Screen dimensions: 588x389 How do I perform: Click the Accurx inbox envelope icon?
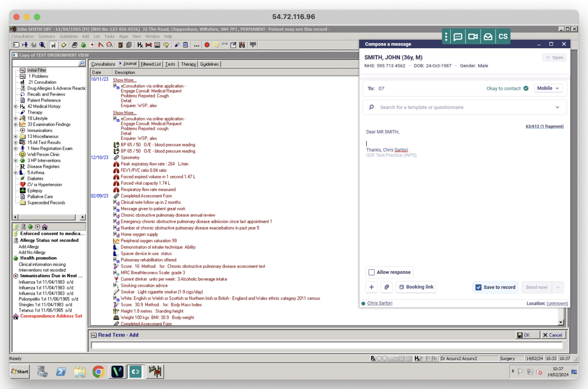click(x=488, y=37)
